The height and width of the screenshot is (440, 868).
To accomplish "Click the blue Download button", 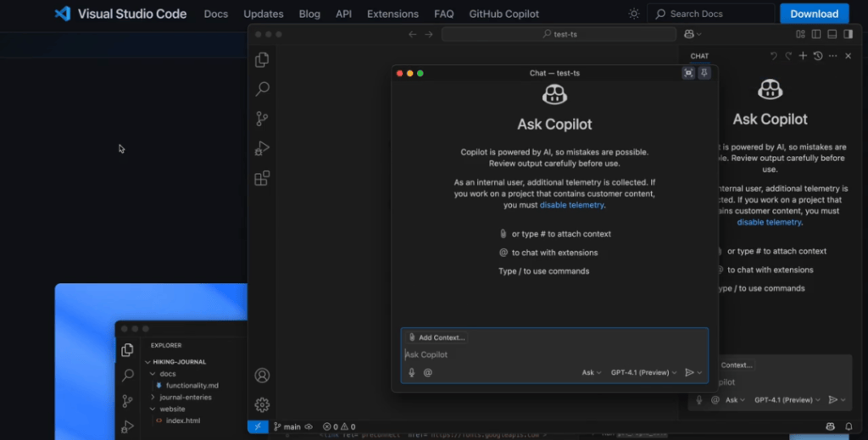I will (814, 14).
